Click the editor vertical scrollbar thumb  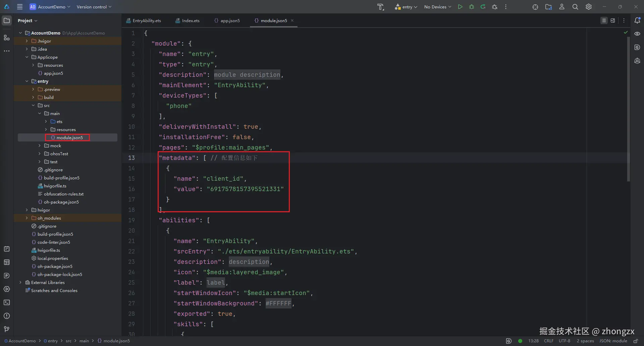(629, 109)
